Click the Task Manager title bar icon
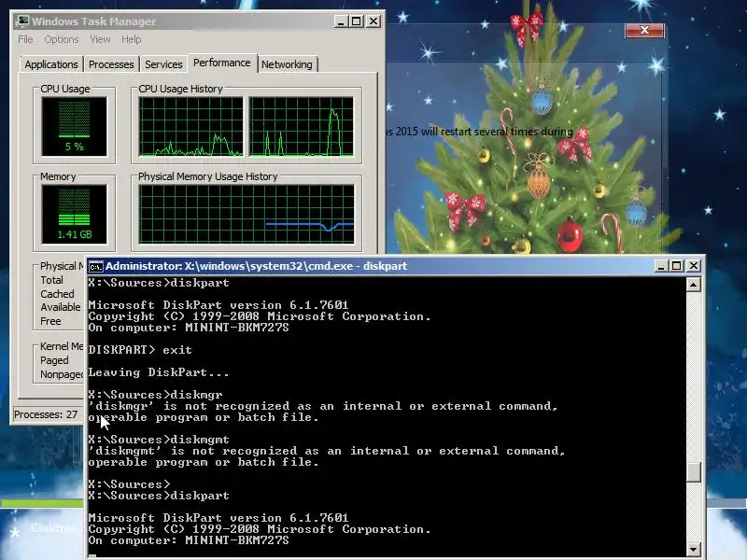Screen dimensions: 747x560 click(x=21, y=21)
